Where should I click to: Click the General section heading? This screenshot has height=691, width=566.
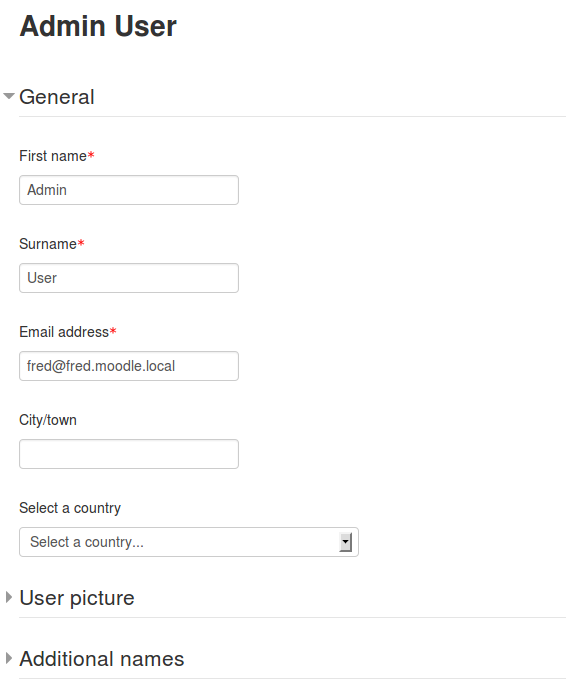point(56,97)
